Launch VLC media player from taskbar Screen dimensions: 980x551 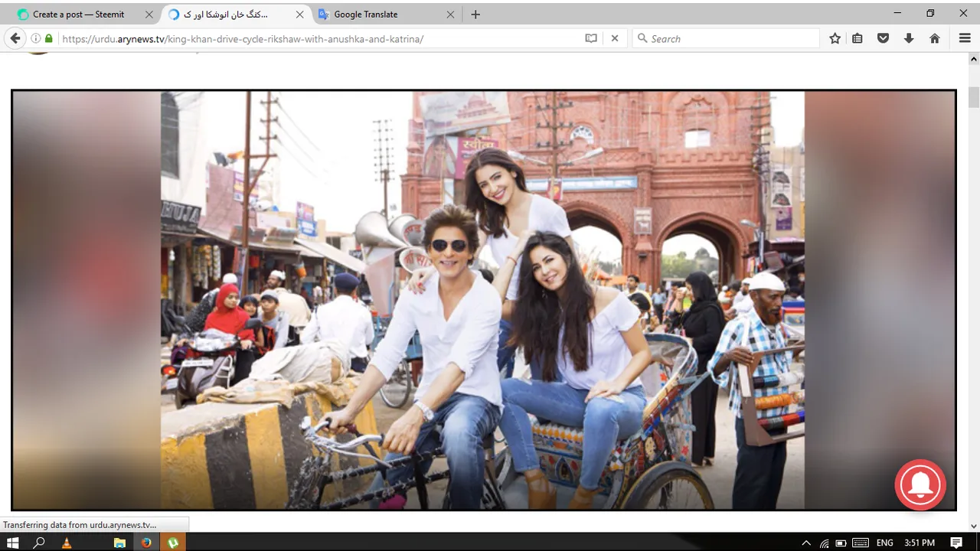tap(67, 543)
